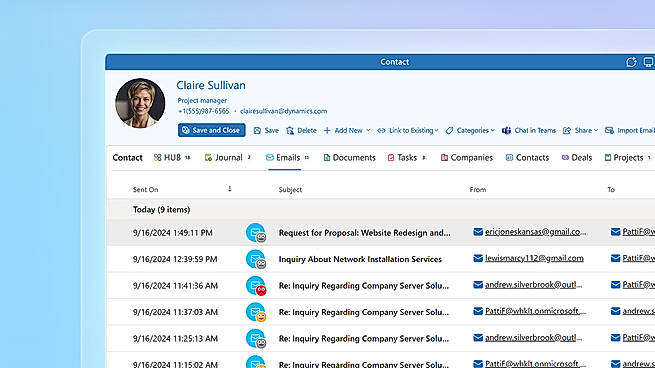
Task: Open the 11:37:03 AM Re: Inquiry email
Action: tap(363, 312)
